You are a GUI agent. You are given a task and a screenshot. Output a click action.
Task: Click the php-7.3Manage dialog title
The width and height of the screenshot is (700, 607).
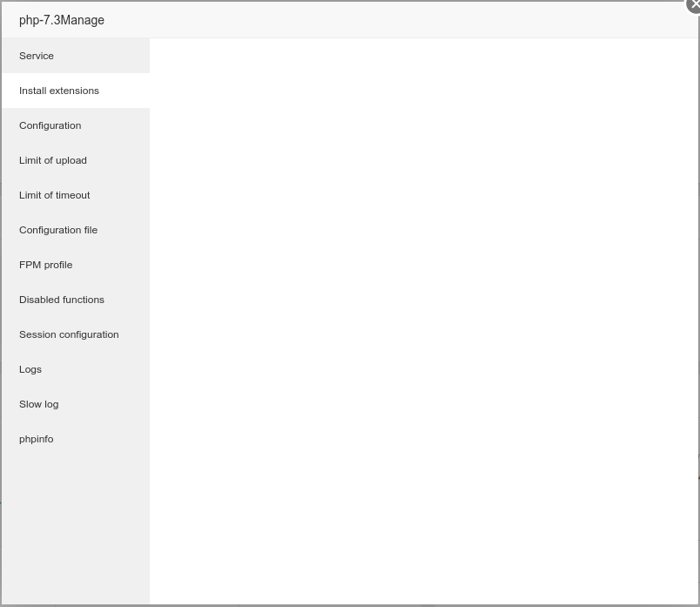(x=62, y=20)
